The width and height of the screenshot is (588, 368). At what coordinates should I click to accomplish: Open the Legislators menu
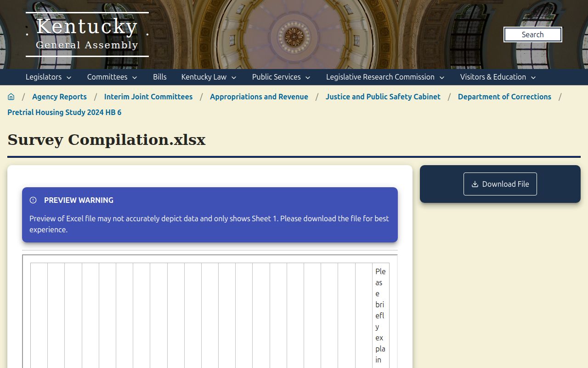[49, 77]
